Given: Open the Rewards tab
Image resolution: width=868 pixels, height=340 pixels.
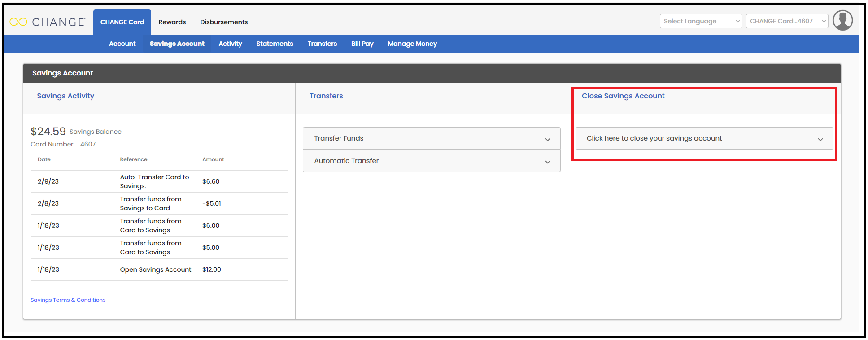Looking at the screenshot, I should tap(172, 22).
